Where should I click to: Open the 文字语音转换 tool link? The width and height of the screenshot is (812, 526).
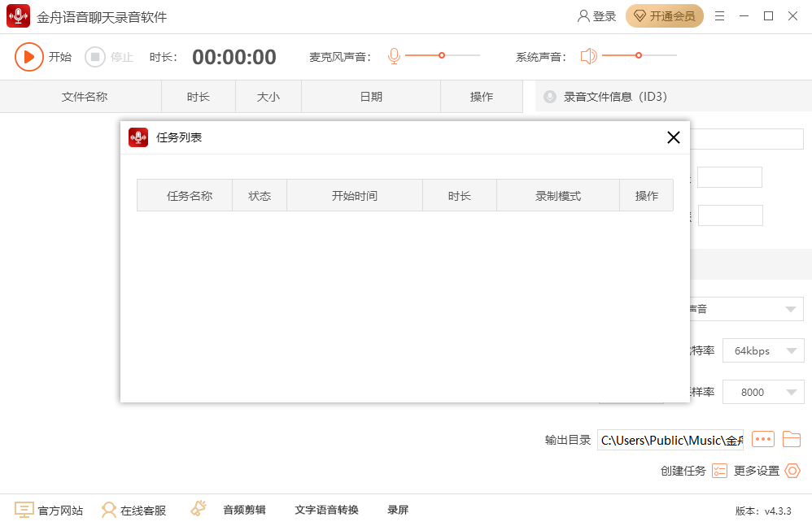pyautogui.click(x=327, y=510)
